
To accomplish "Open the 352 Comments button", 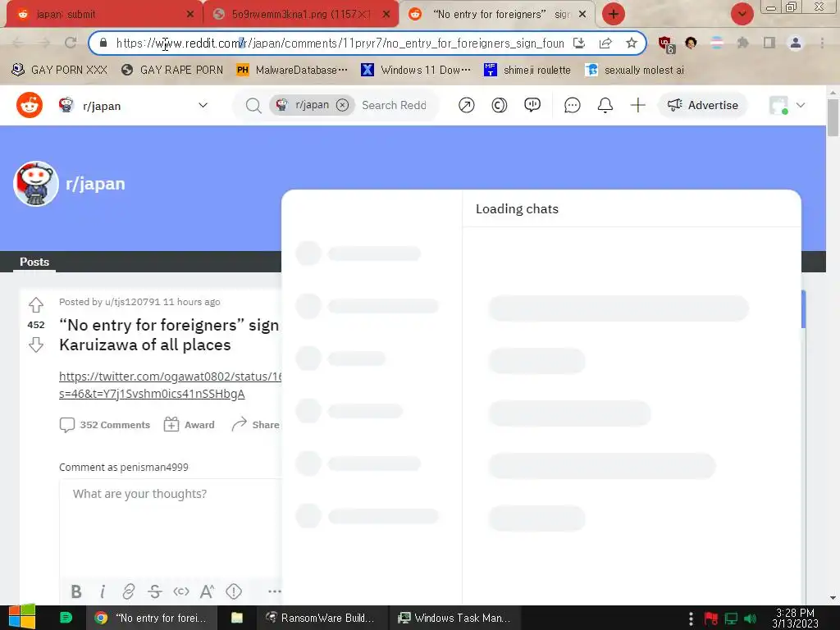I will point(105,425).
